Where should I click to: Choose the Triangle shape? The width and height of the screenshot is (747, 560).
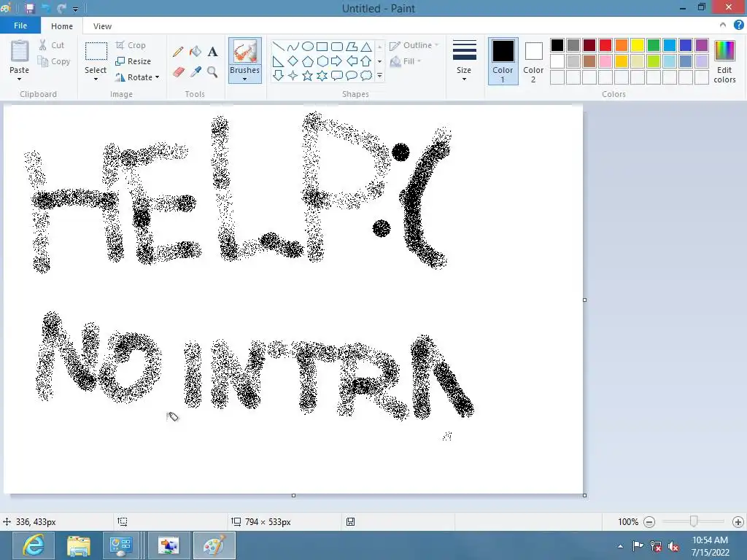(366, 46)
